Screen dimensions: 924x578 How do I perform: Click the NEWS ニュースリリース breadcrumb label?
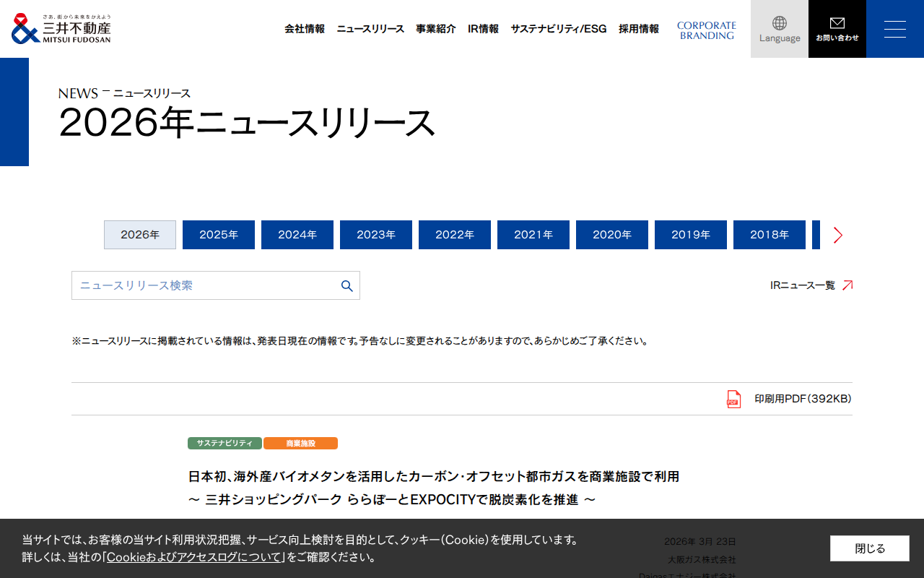point(125,93)
